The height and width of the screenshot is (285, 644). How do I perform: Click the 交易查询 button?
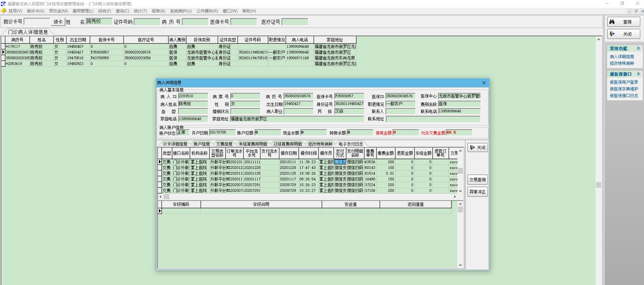[477, 180]
